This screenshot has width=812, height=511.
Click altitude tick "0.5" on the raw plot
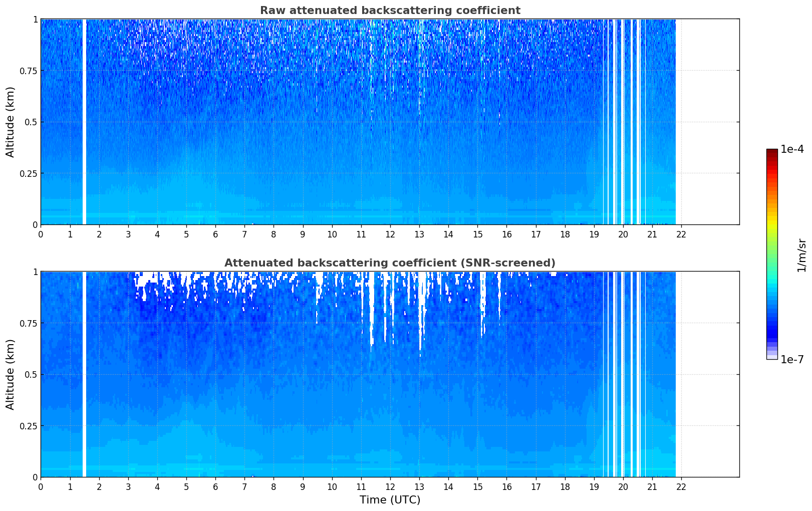click(x=31, y=122)
